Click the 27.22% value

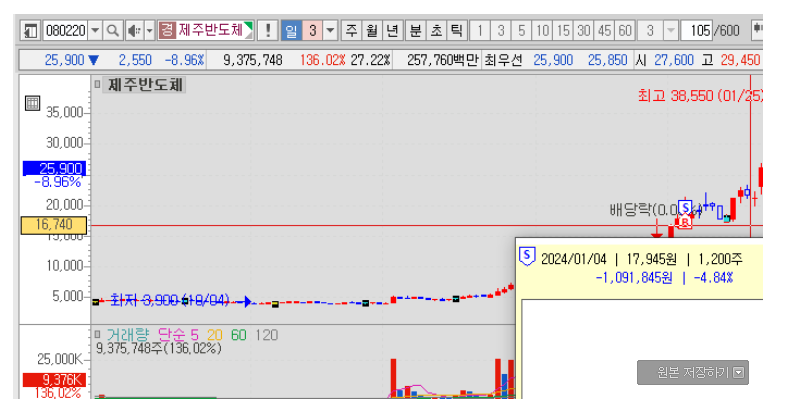point(370,60)
